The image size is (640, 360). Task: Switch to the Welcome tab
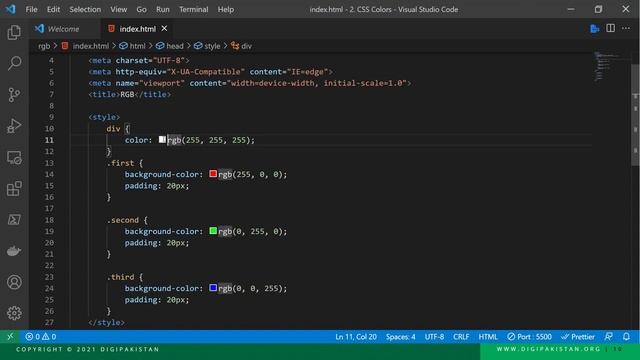point(64,29)
